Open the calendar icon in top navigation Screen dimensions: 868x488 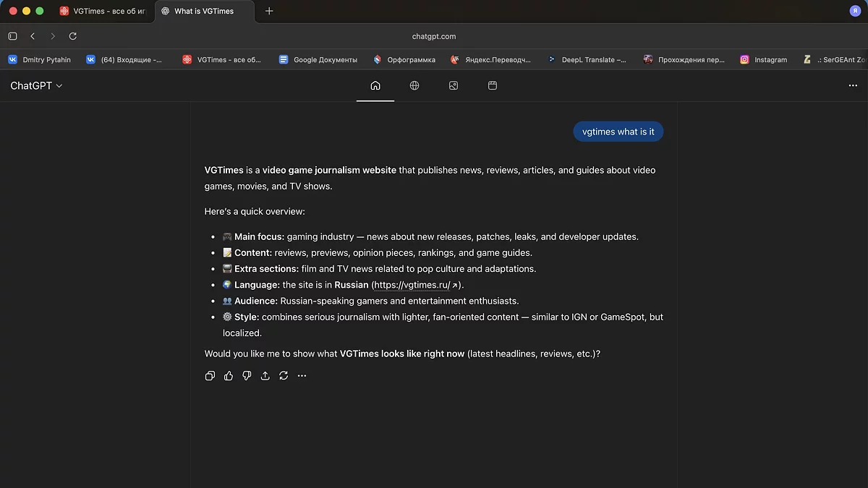[493, 86]
